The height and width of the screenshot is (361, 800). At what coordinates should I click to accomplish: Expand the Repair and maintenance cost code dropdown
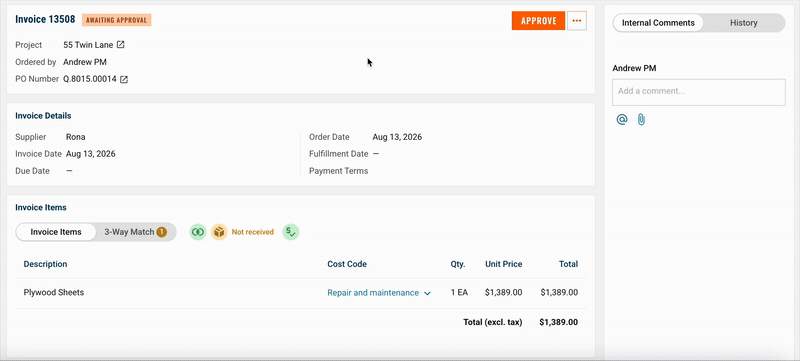[x=379, y=293]
